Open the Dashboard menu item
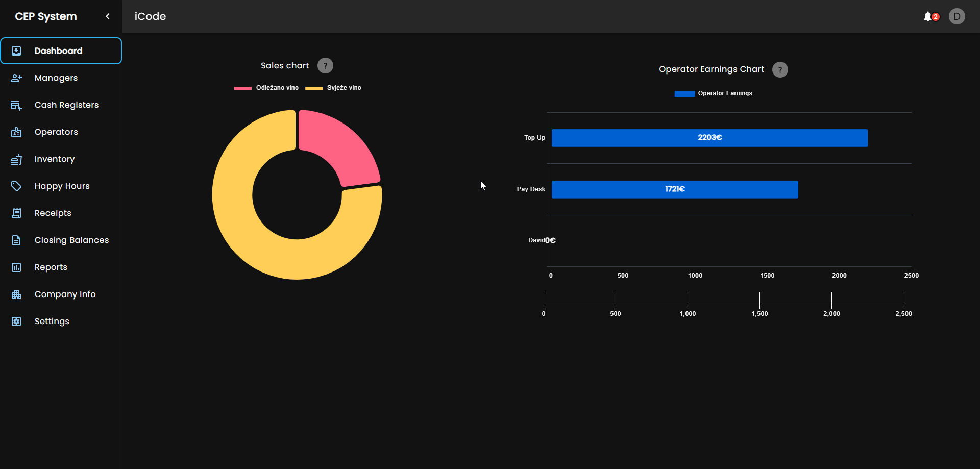Screen dimensions: 980x469 [x=61, y=51]
